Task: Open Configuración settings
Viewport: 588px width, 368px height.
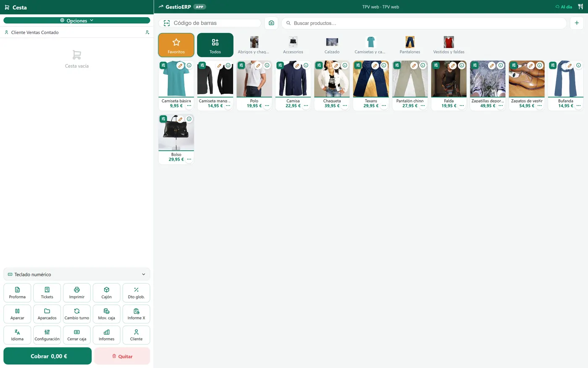Action: coord(47,335)
